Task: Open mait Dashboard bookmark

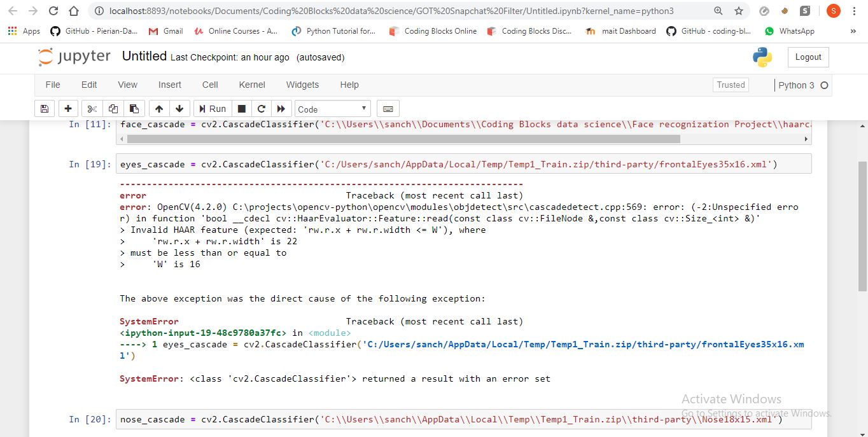Action: point(620,31)
